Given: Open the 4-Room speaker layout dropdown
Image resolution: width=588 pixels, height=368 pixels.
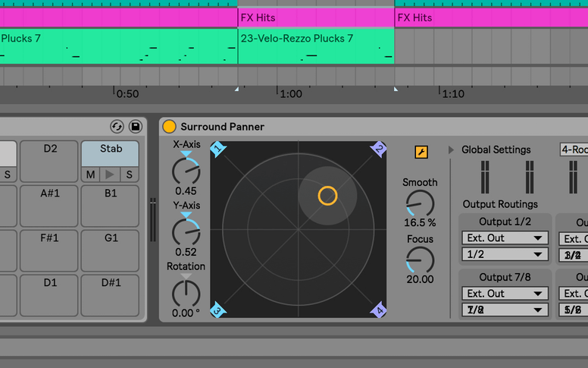Looking at the screenshot, I should click(x=574, y=149).
